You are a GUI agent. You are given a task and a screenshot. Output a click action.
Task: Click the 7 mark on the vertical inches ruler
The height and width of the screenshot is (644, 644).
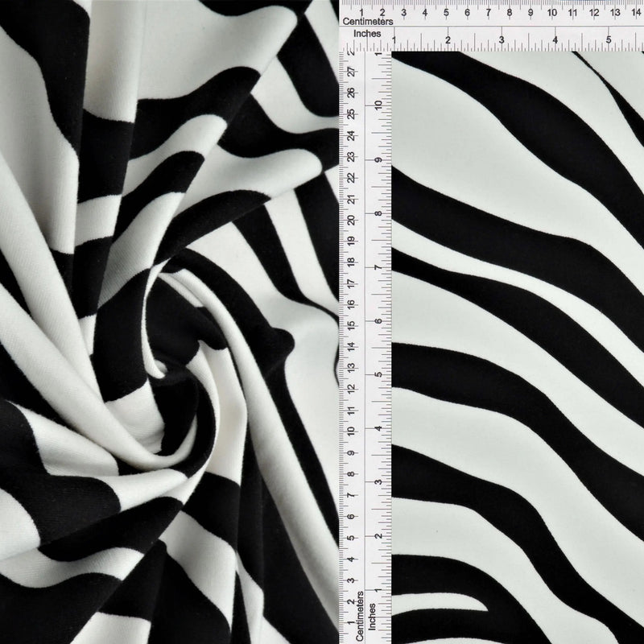[x=378, y=268]
